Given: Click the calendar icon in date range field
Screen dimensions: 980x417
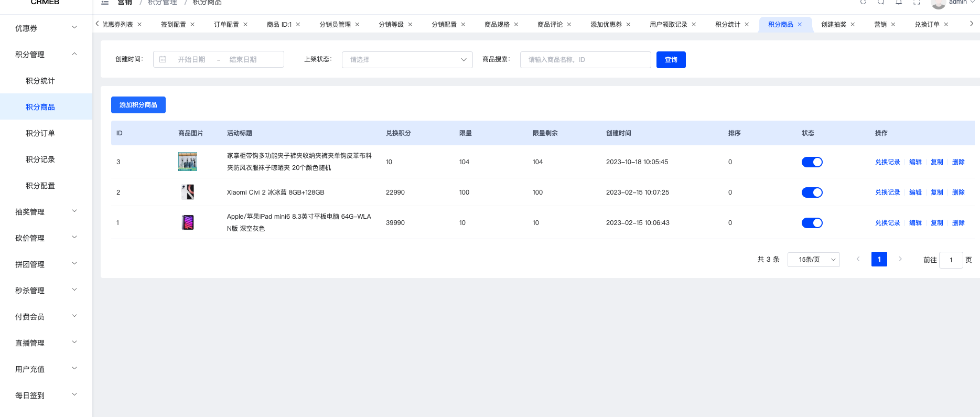Looking at the screenshot, I should [x=163, y=59].
